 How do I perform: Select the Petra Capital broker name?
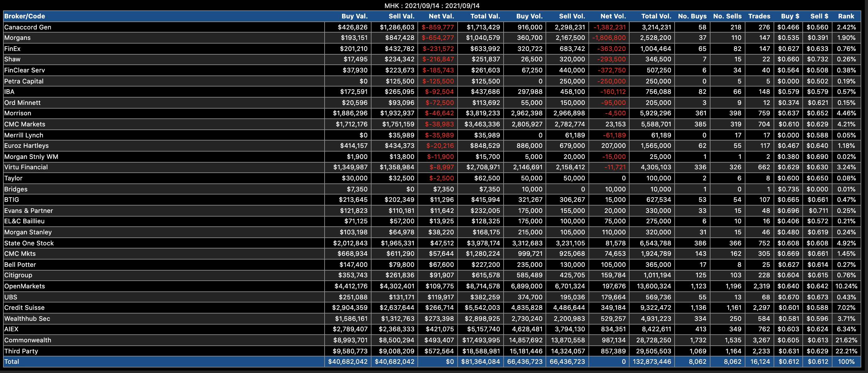click(x=24, y=81)
